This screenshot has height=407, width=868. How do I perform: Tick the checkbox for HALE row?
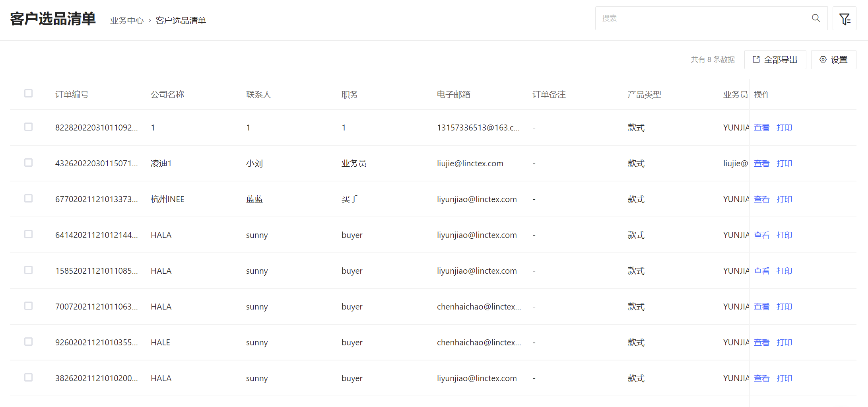(28, 342)
